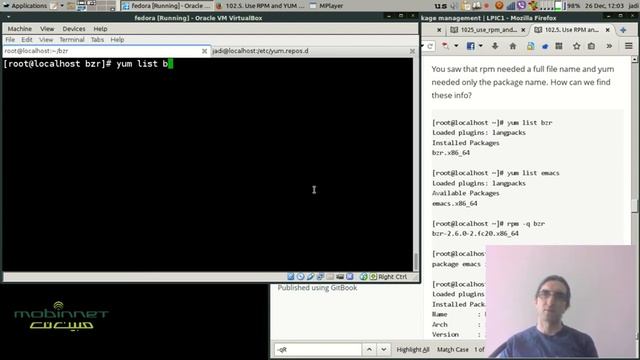Toggle Highlight All in find bar

pos(413,349)
